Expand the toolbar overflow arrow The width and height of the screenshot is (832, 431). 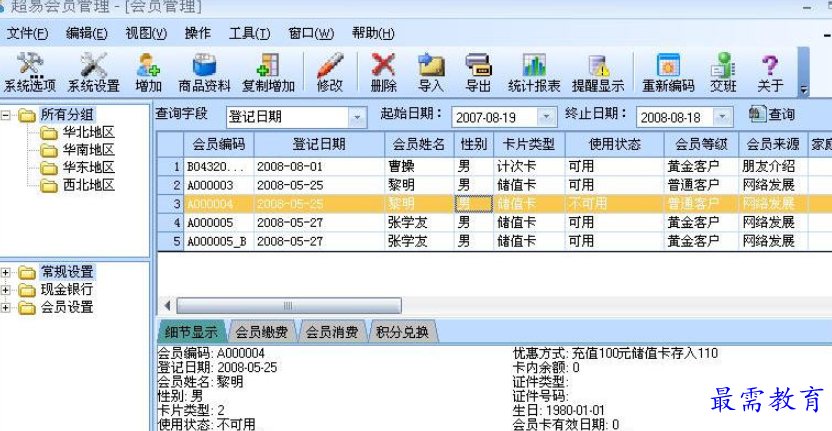point(804,90)
